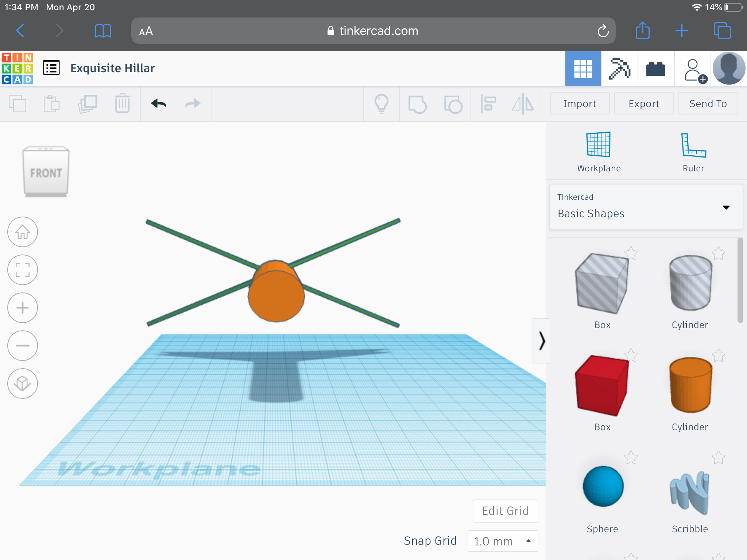The width and height of the screenshot is (747, 560).
Task: Click the Home view button
Action: click(23, 232)
